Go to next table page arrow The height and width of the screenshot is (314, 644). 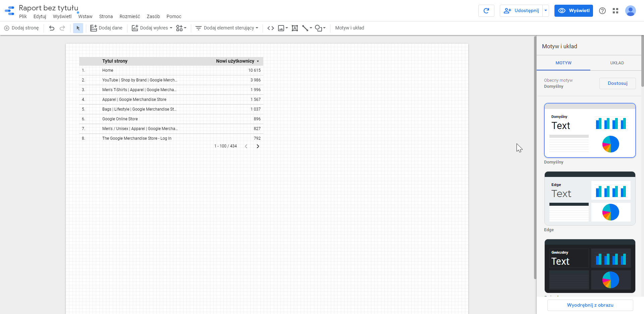(x=258, y=146)
